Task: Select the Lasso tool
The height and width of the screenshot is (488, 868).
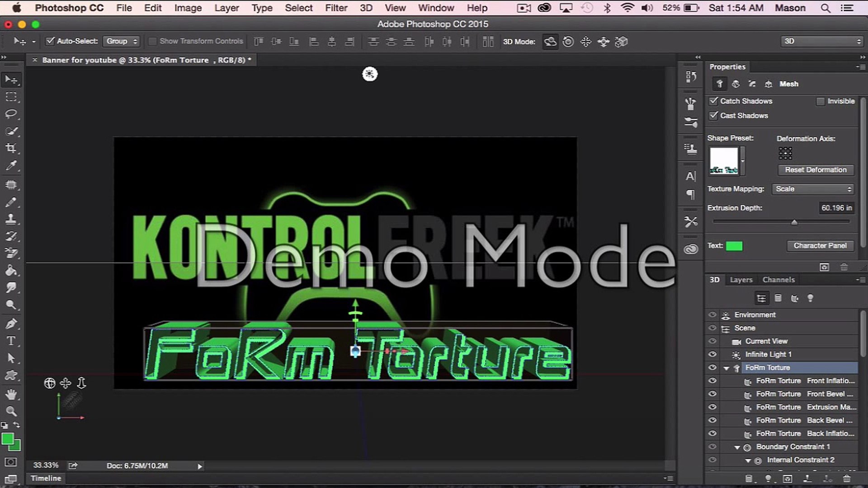Action: (x=11, y=114)
